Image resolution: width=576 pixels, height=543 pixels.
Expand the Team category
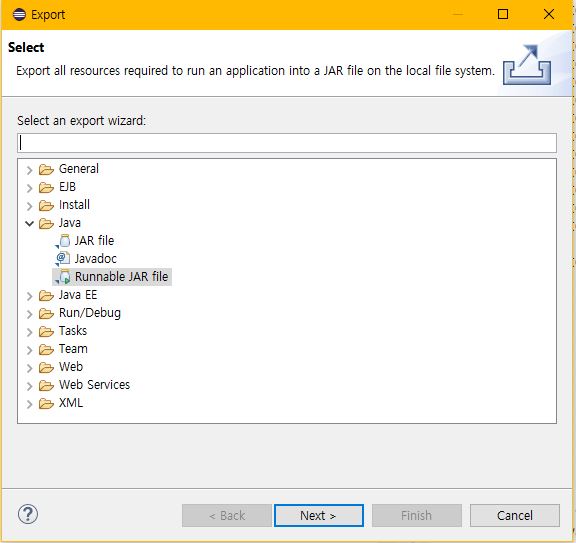pos(29,350)
